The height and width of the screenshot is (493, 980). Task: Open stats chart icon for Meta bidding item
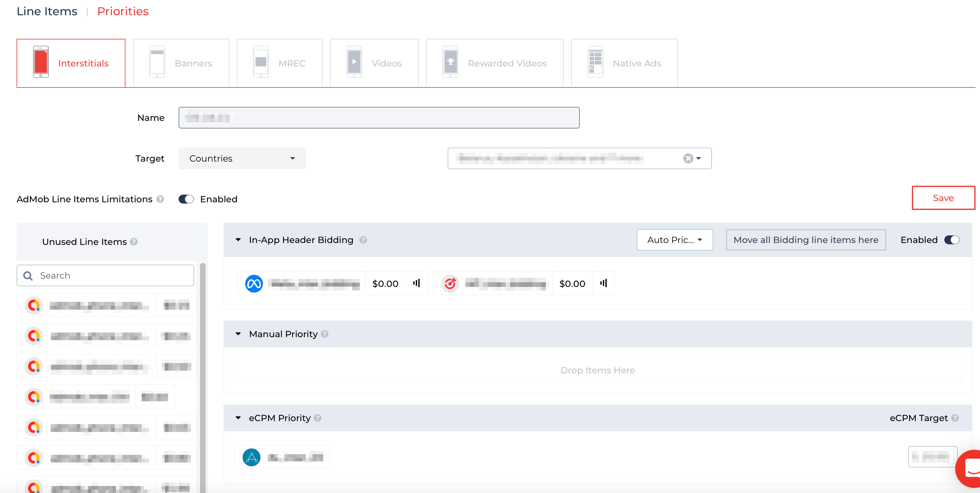416,283
